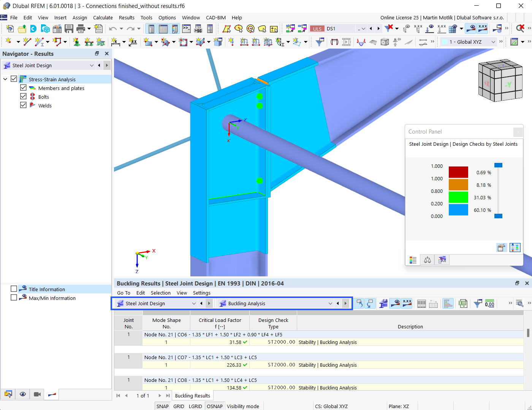Click the table search magnifier icon
The height and width of the screenshot is (410, 532).
(519, 303)
